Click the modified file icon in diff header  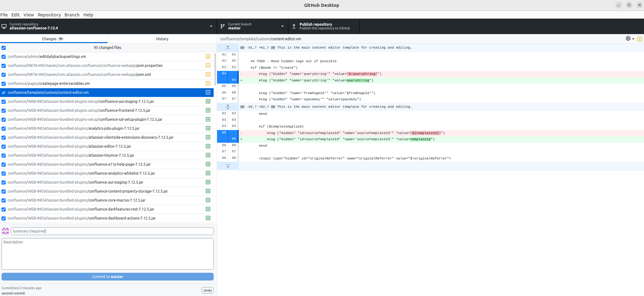(x=639, y=39)
